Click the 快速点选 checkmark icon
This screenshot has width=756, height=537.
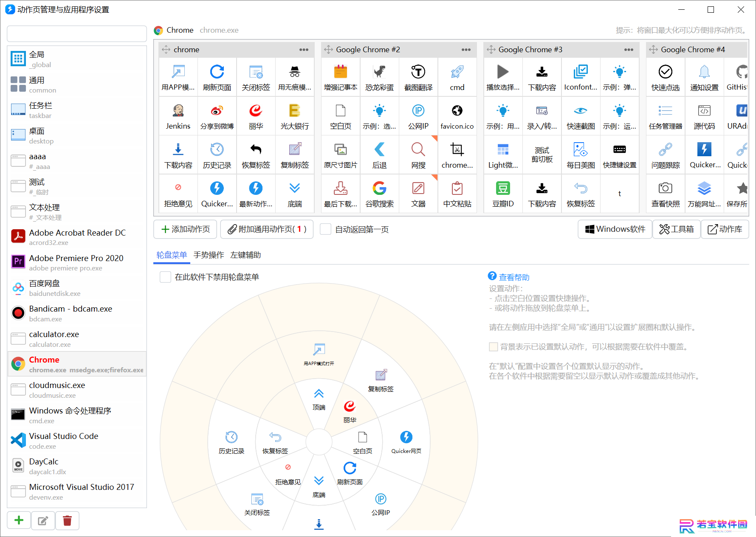click(666, 72)
